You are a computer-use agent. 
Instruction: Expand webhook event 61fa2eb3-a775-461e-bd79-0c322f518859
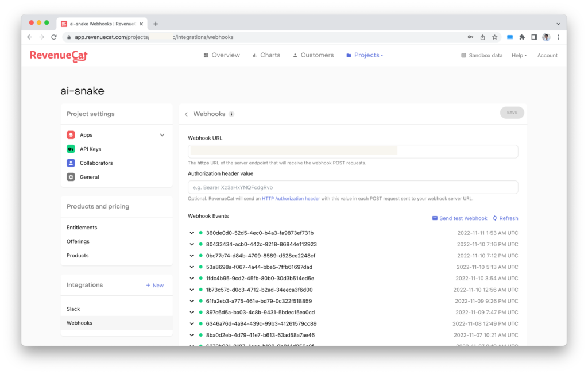tap(192, 301)
